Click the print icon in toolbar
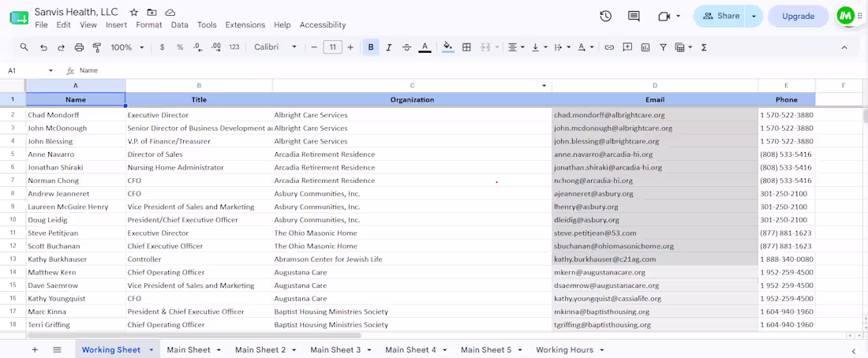868x358 pixels. [79, 47]
